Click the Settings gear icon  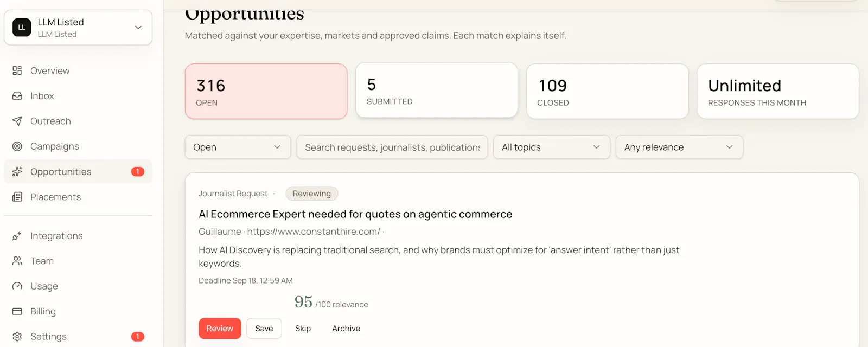(x=17, y=337)
